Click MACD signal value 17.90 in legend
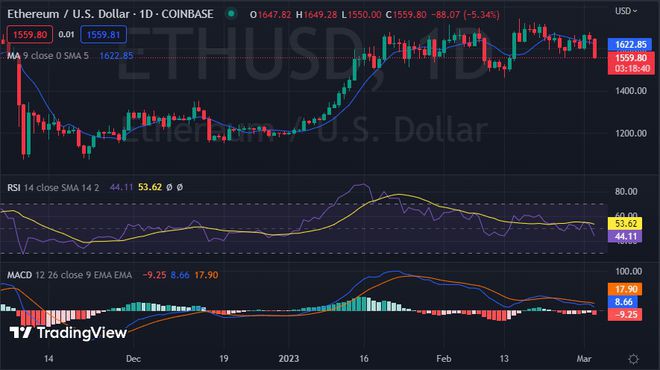Viewport: 660px width, 370px height. click(x=206, y=275)
